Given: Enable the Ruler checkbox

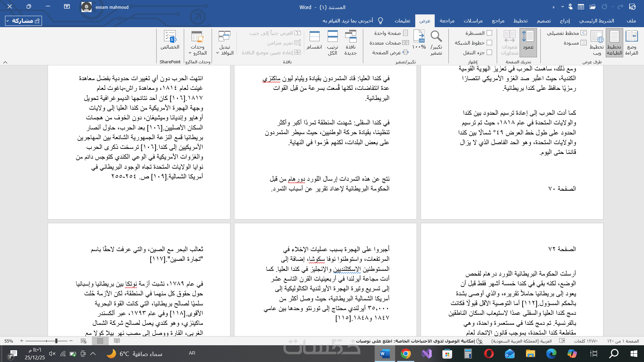Looking at the screenshot, I should point(489,33).
